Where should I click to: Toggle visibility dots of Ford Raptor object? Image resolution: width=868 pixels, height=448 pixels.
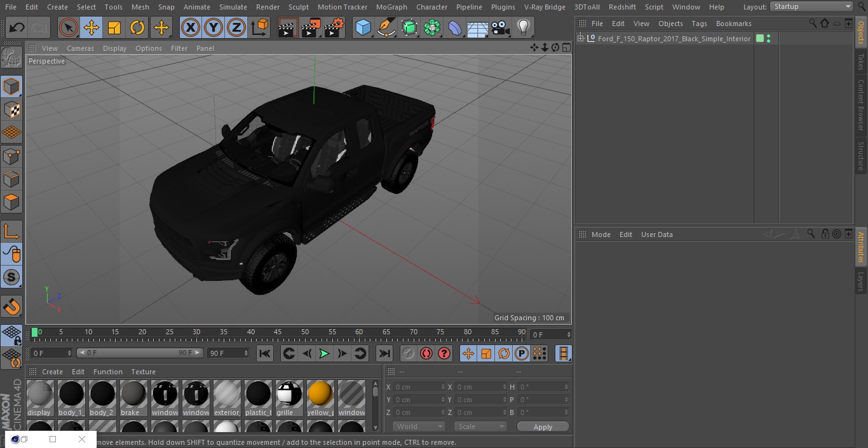pyautogui.click(x=769, y=39)
